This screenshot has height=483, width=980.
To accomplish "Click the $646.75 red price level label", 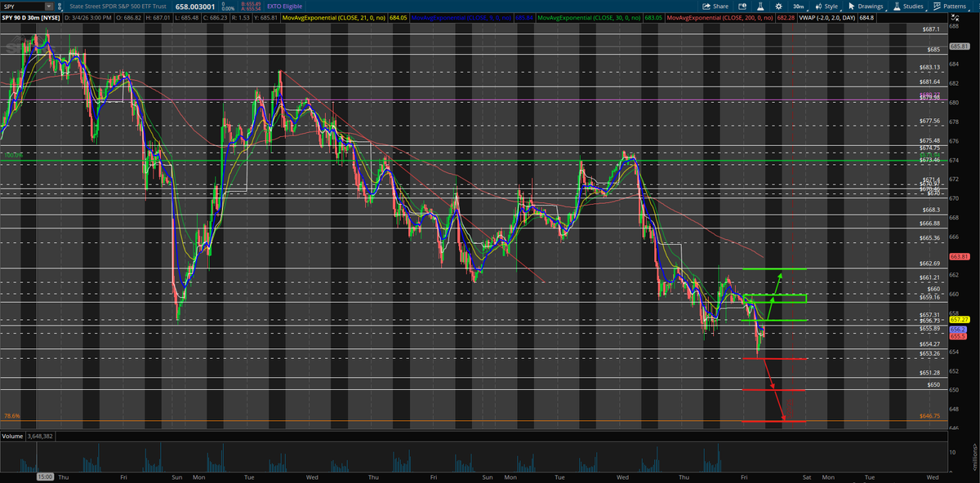I will [x=930, y=416].
